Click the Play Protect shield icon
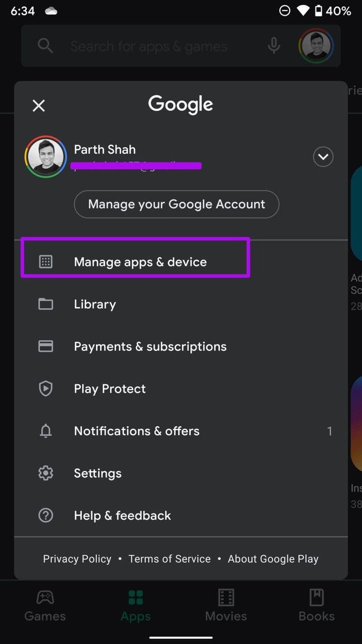 (x=46, y=388)
